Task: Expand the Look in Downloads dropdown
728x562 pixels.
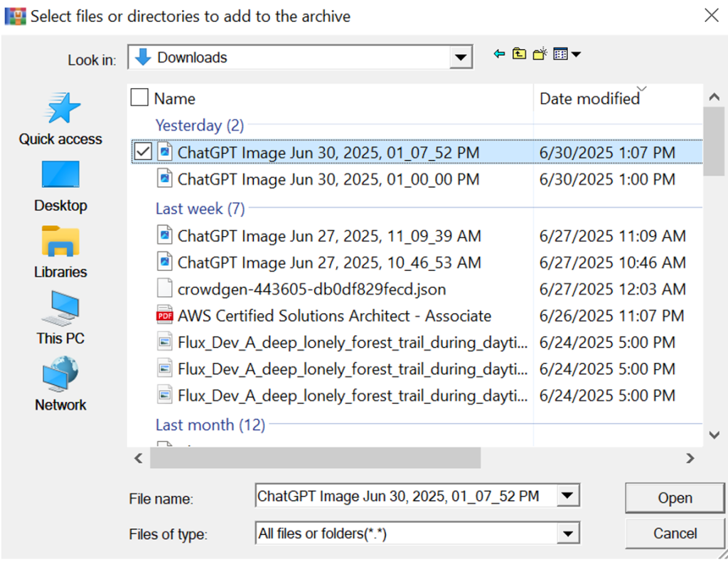Action: click(x=461, y=58)
